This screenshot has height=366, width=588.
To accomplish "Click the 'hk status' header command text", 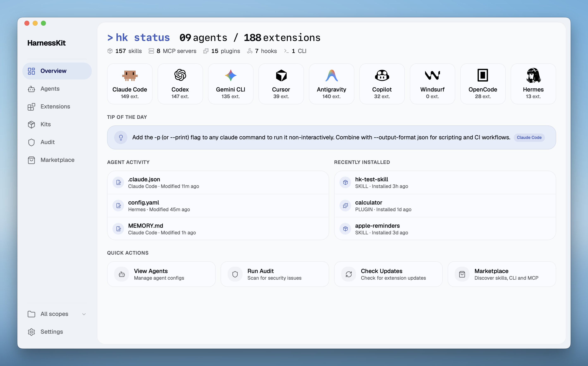I will [x=143, y=38].
